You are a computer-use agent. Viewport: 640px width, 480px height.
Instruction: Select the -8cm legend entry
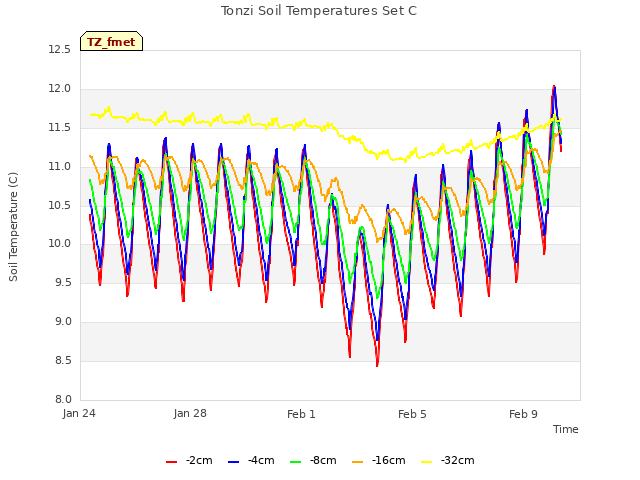pos(313,460)
